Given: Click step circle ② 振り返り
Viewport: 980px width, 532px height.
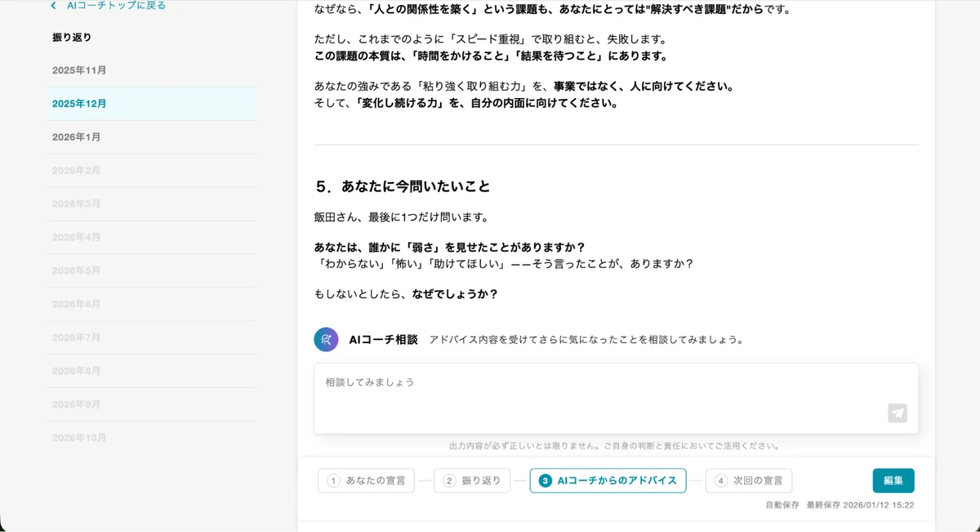Looking at the screenshot, I should [x=448, y=481].
